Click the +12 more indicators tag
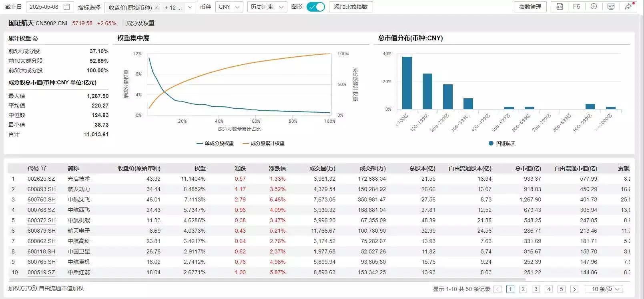 173,7
